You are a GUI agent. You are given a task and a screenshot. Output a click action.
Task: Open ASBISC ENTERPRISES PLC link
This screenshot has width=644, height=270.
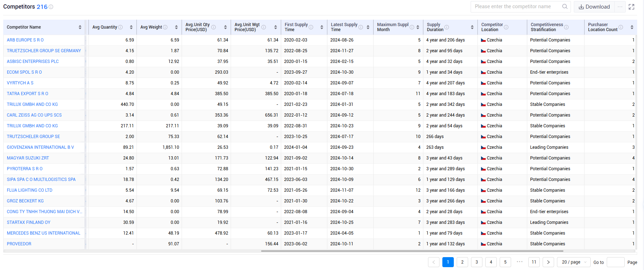point(33,62)
